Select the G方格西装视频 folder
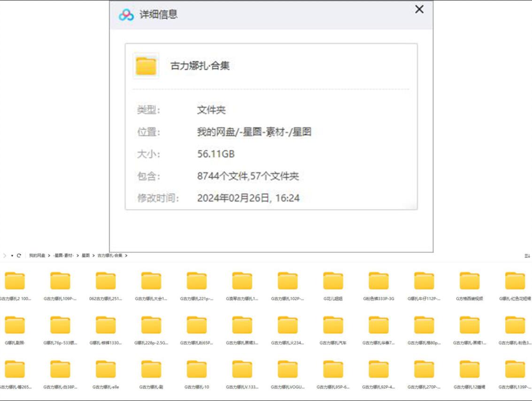The image size is (532, 401). [x=469, y=286]
